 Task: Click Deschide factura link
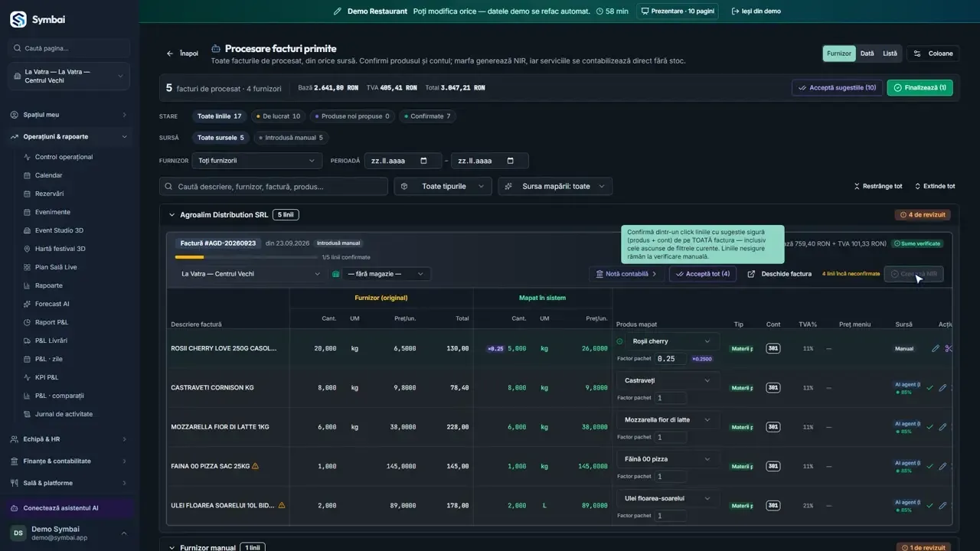point(779,274)
